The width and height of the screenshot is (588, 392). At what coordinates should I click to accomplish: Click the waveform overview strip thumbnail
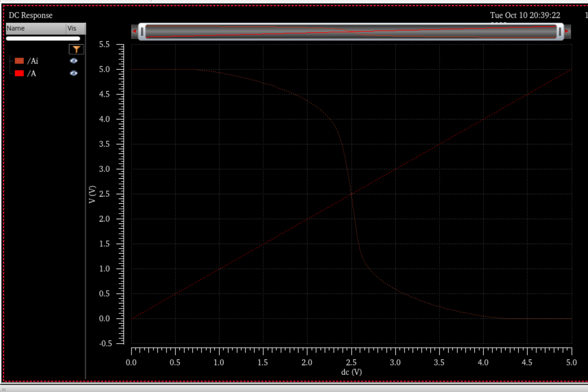(x=351, y=32)
